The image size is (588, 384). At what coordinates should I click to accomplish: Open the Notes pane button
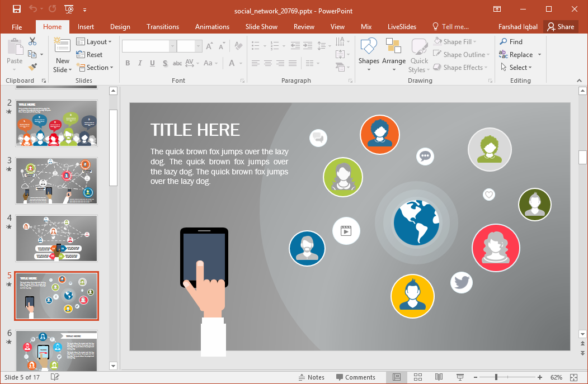[x=312, y=377]
